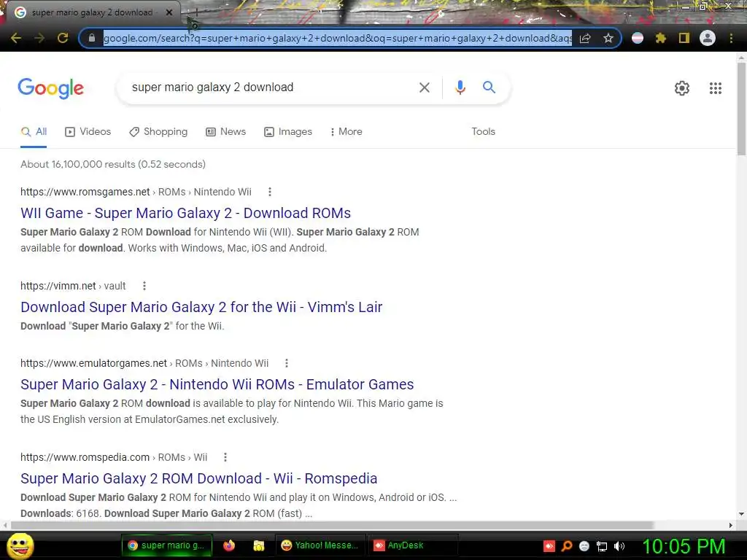Open the volume speaker tray icon
This screenshot has width=747, height=560.
619,546
